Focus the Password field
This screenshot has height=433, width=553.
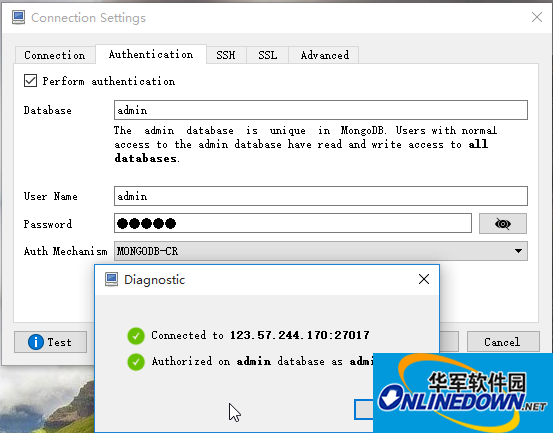click(x=293, y=223)
